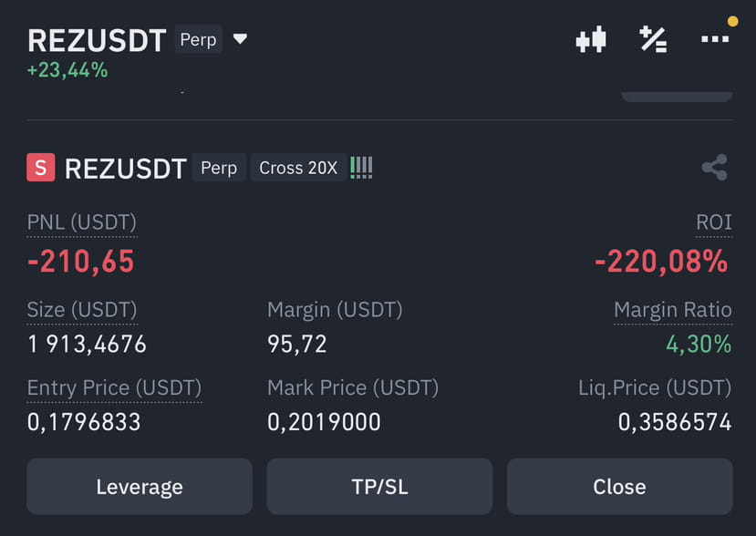Open the plus/minus calculator icon
This screenshot has height=536, width=756.
[x=653, y=39]
